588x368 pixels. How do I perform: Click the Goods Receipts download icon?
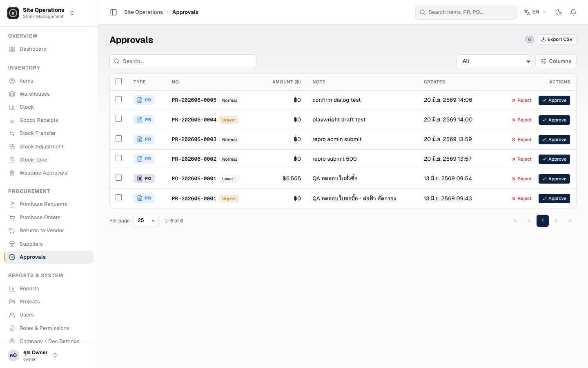tap(12, 120)
